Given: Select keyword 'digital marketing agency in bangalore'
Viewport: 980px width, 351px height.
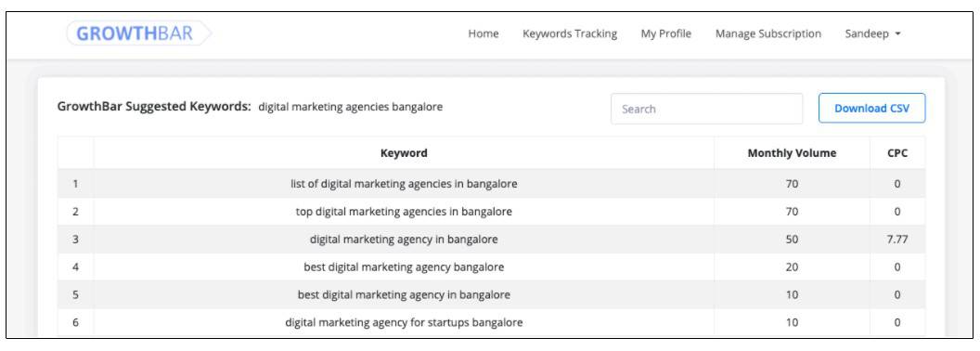Looking at the screenshot, I should coord(404,239).
